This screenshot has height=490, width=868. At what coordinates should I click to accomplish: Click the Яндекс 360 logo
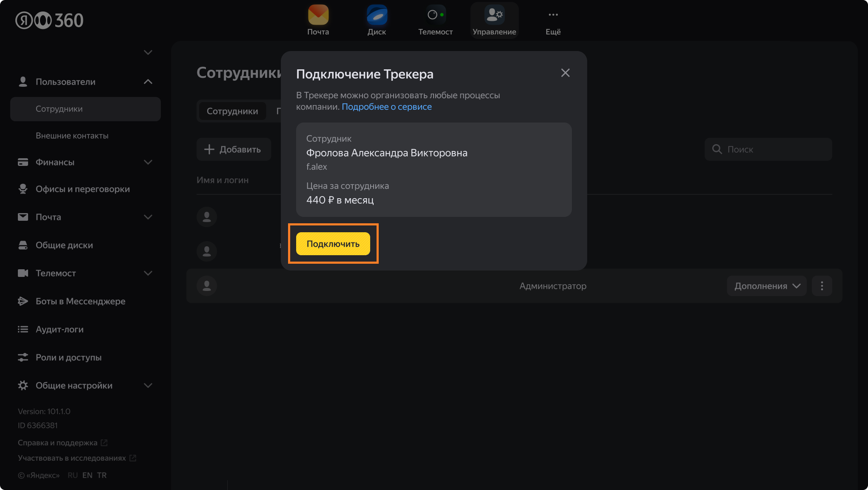point(49,20)
